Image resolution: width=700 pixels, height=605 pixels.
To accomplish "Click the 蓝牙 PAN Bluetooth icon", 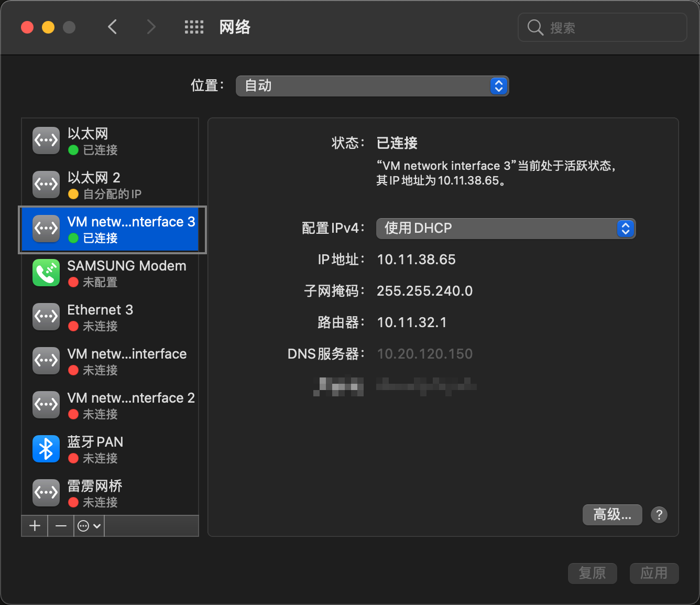I will pos(46,449).
